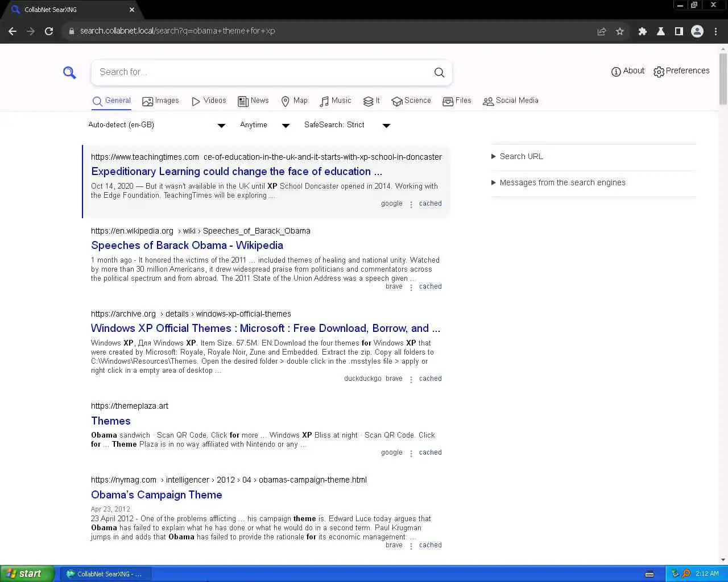Click CollabNet SearXNG taskbar button
Screen dimensions: 728x582
click(x=106, y=574)
